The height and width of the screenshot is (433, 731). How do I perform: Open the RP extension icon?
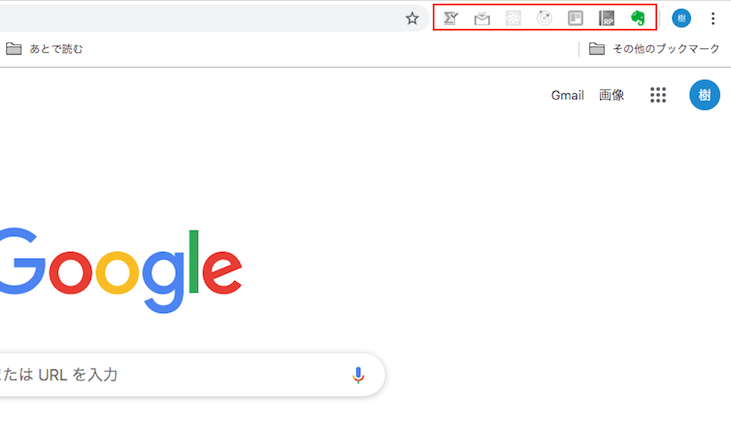tap(607, 18)
